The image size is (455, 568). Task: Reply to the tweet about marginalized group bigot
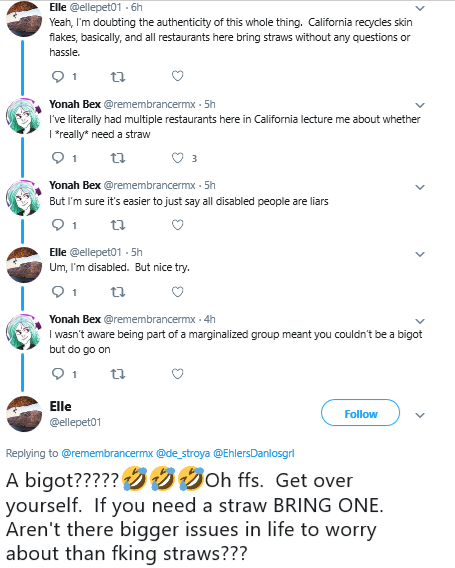58,373
